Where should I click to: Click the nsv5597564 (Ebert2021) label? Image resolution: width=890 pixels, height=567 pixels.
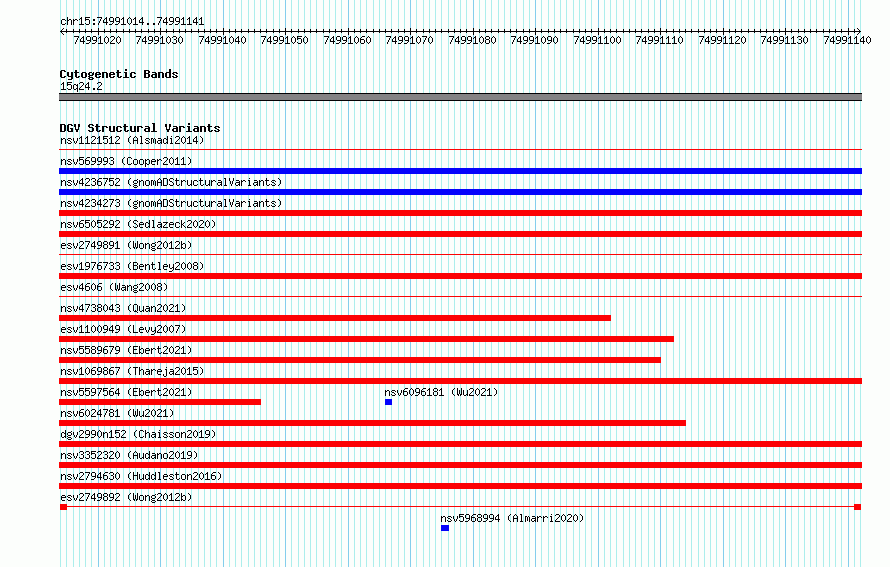tap(126, 392)
